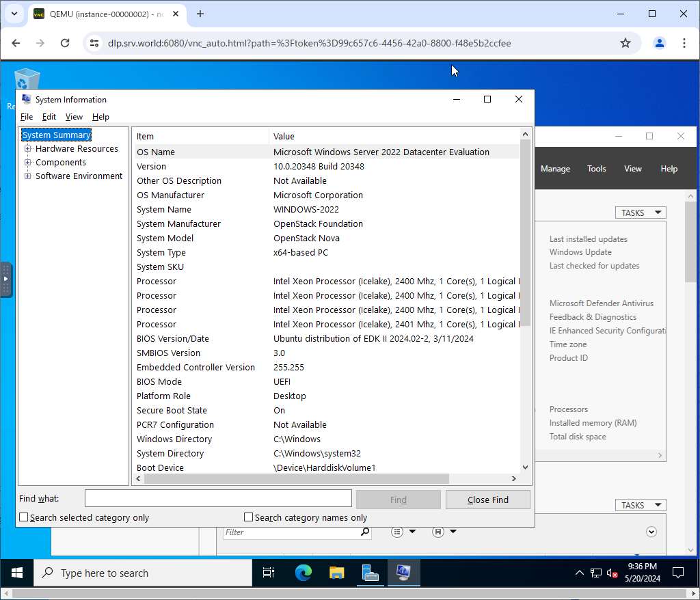Viewport: 700px width, 600px height.
Task: Click System Information taskbar icon
Action: [403, 572]
